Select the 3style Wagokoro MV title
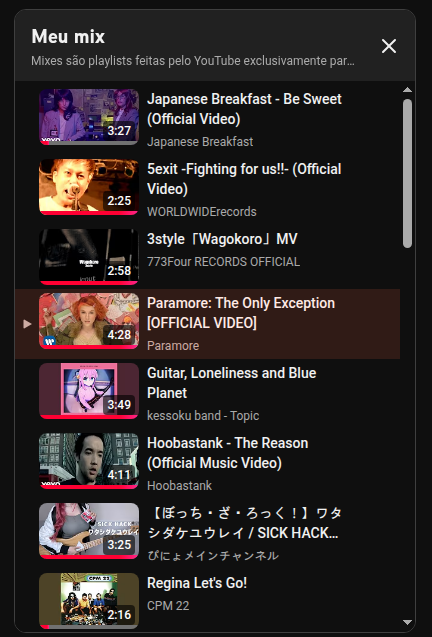This screenshot has height=637, width=432. pos(222,239)
